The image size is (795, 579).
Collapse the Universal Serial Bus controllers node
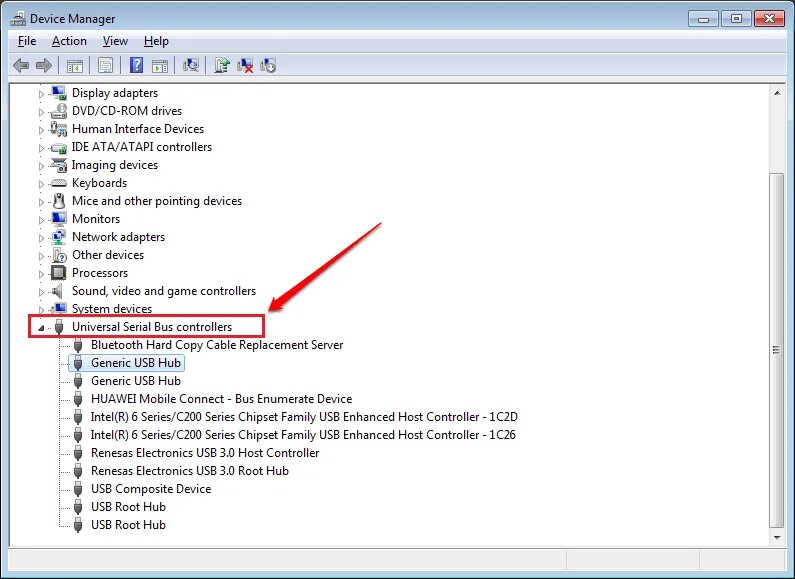click(x=41, y=328)
